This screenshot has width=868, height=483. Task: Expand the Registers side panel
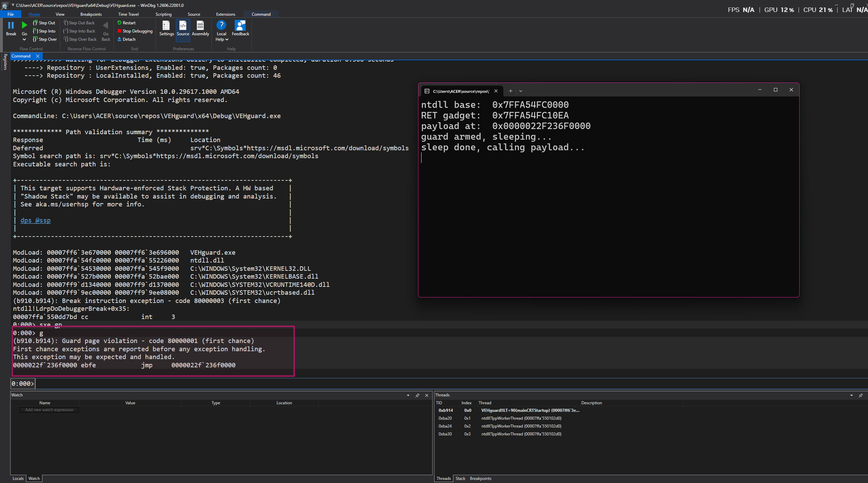(5, 62)
